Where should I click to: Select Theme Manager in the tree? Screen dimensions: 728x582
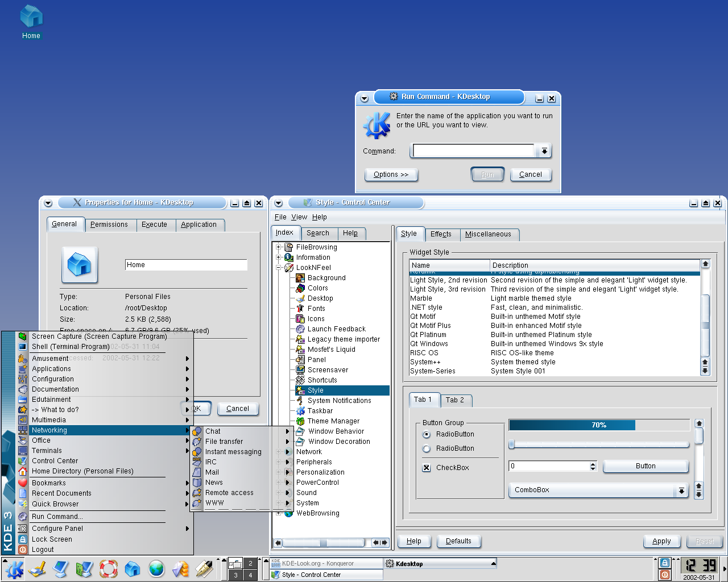point(333,421)
